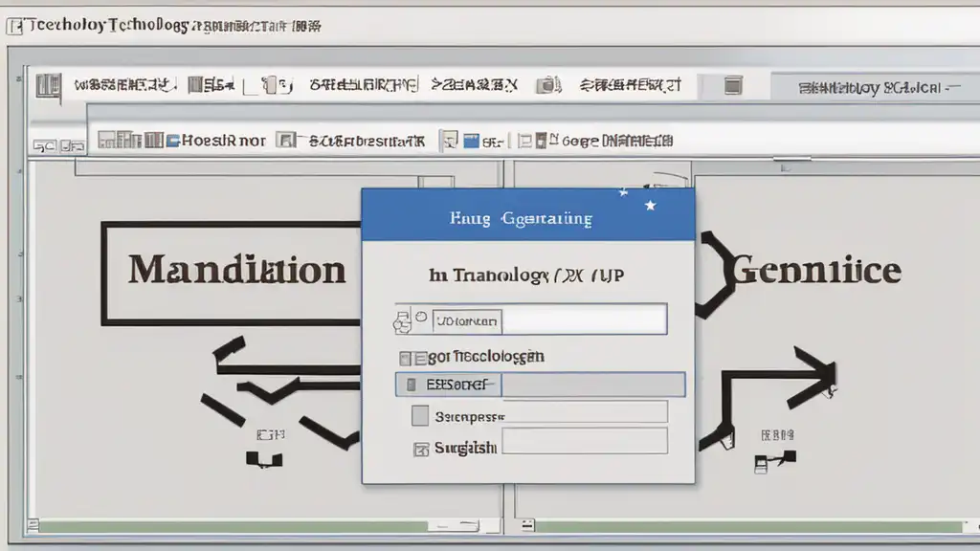Click the small icon in the highlighted 'ESSoref' row

411,385
